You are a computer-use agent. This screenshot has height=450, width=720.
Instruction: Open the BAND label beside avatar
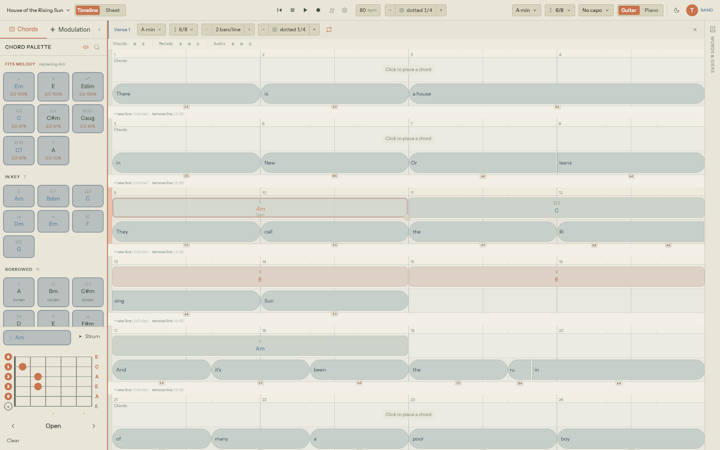pyautogui.click(x=706, y=10)
